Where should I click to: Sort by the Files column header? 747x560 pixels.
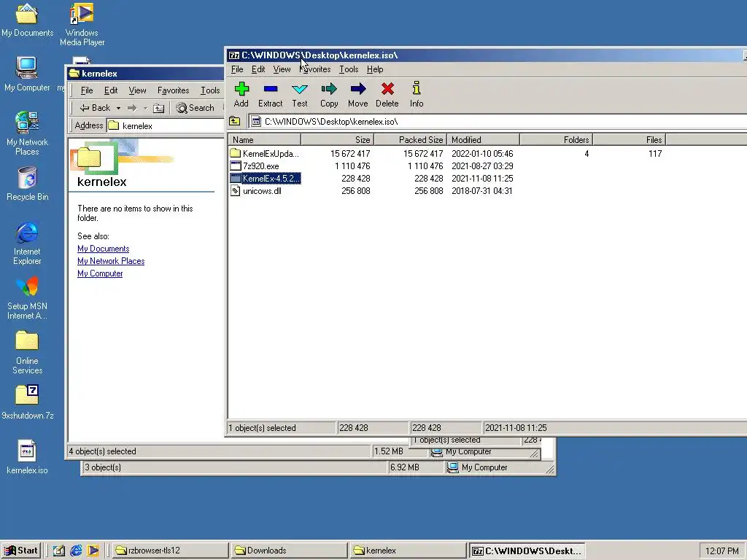(x=630, y=139)
